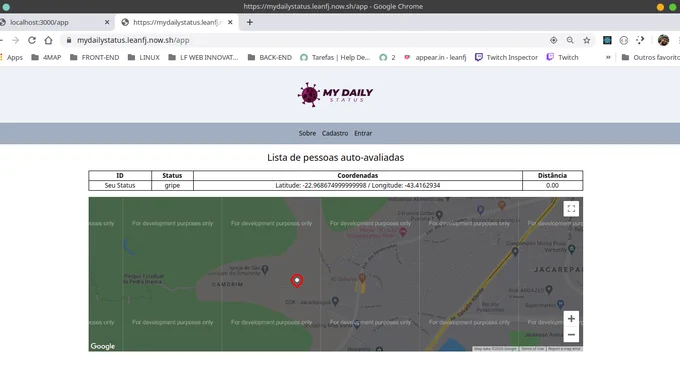Click the location access icon in address bar

click(x=553, y=40)
